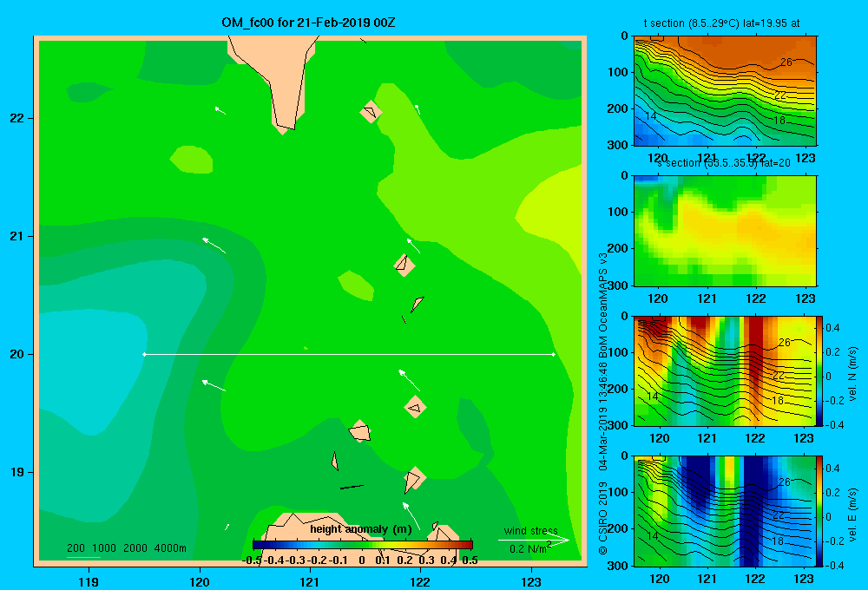The width and height of the screenshot is (868, 590).
Task: Open the temperature section panel at lat 19.95
Action: click(x=725, y=91)
